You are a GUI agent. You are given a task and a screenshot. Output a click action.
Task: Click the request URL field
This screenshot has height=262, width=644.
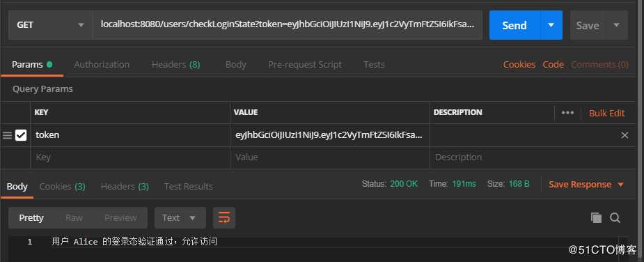[288, 25]
